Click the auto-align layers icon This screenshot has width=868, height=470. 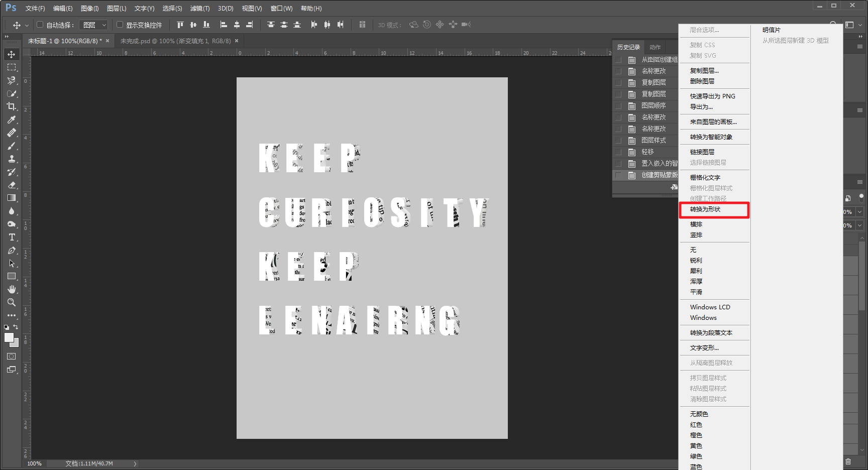click(362, 25)
